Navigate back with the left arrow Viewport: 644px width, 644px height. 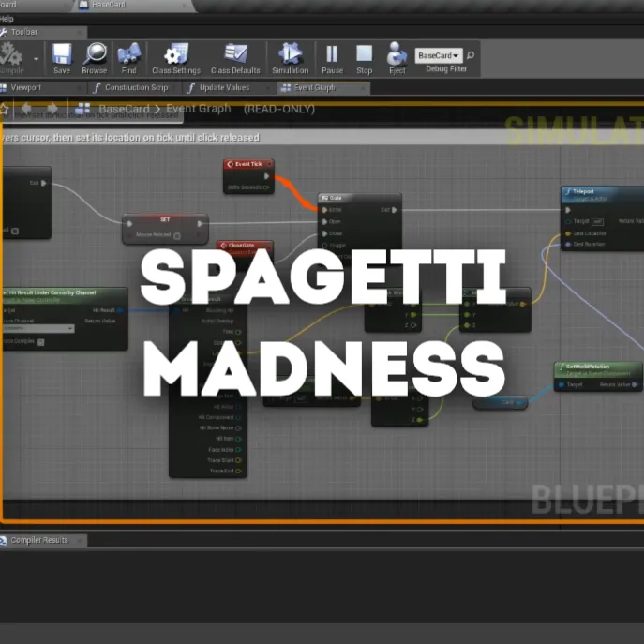[26, 109]
